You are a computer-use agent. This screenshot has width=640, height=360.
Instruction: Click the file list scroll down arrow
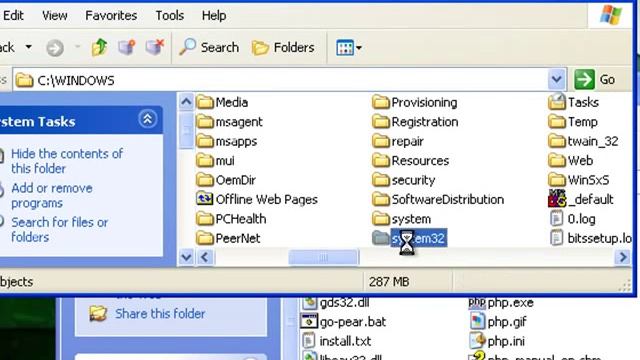186,257
